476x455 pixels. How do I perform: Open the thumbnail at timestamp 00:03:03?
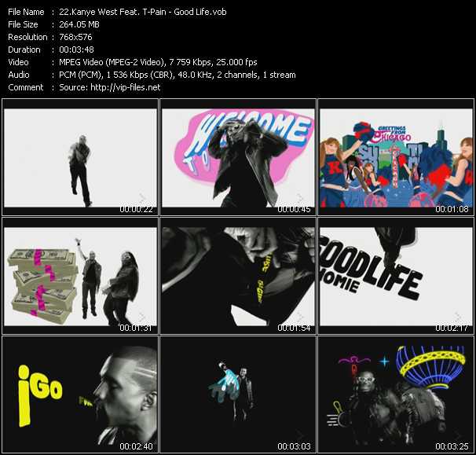[x=238, y=394]
